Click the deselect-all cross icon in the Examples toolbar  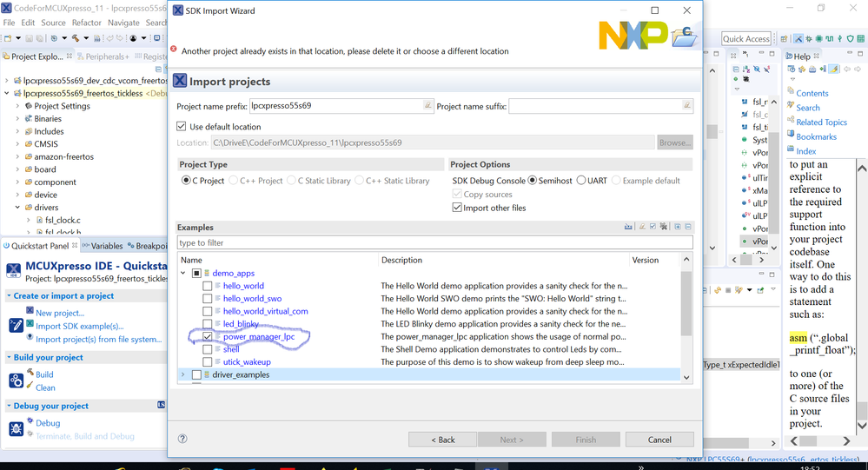coord(664,227)
